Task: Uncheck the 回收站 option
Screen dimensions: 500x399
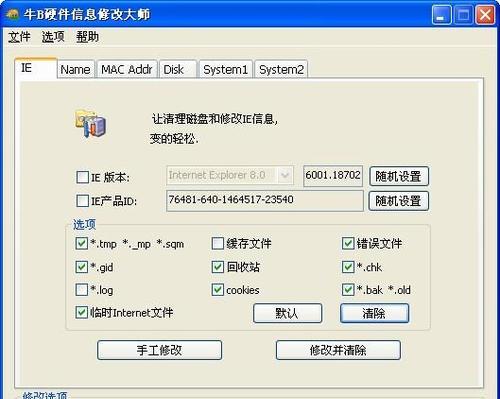Action: click(x=218, y=267)
